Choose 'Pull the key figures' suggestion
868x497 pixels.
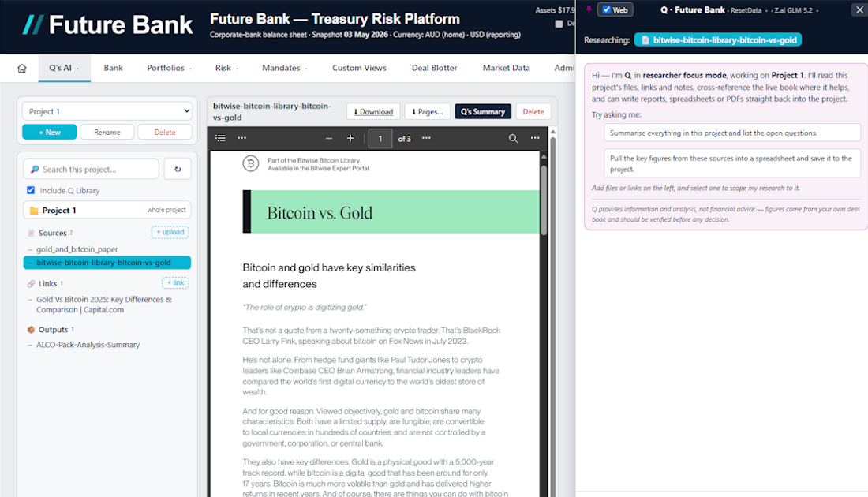731,163
